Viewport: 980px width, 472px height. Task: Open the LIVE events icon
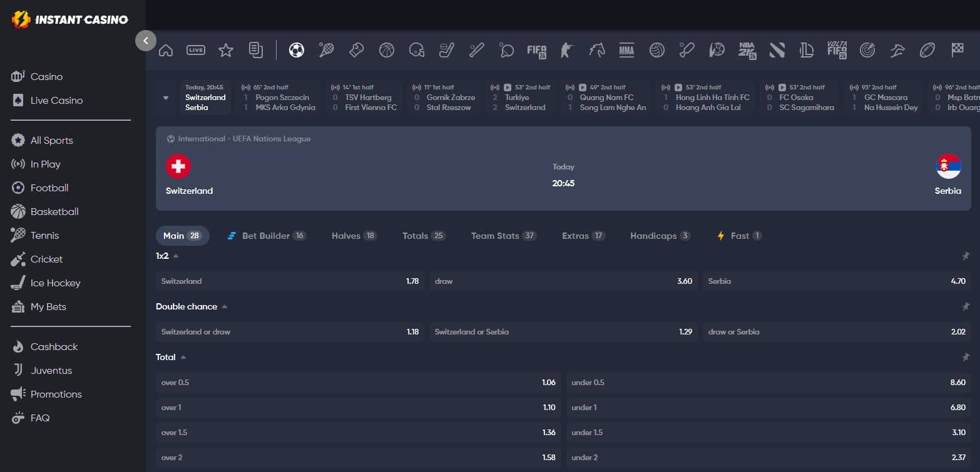196,50
